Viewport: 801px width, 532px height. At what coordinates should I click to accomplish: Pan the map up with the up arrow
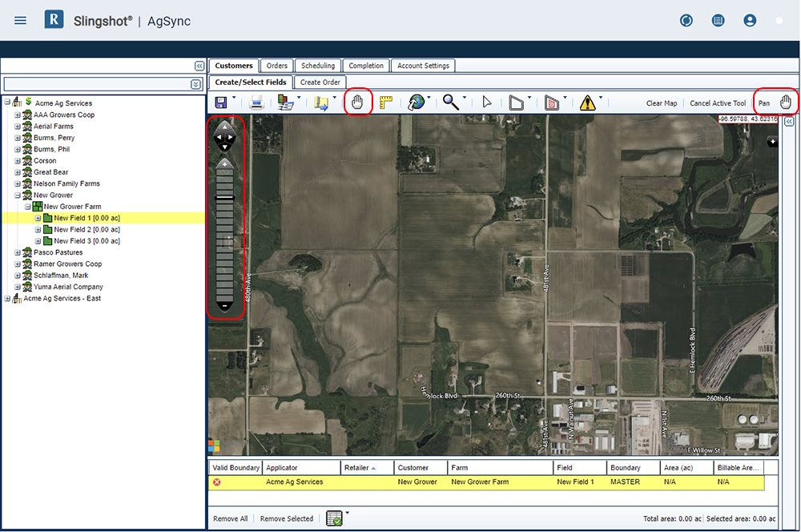[x=224, y=127]
